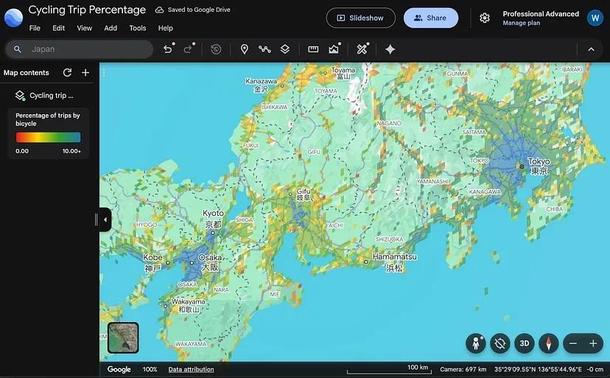Activate the Street View pegman
The image size is (610, 378).
[x=475, y=343]
